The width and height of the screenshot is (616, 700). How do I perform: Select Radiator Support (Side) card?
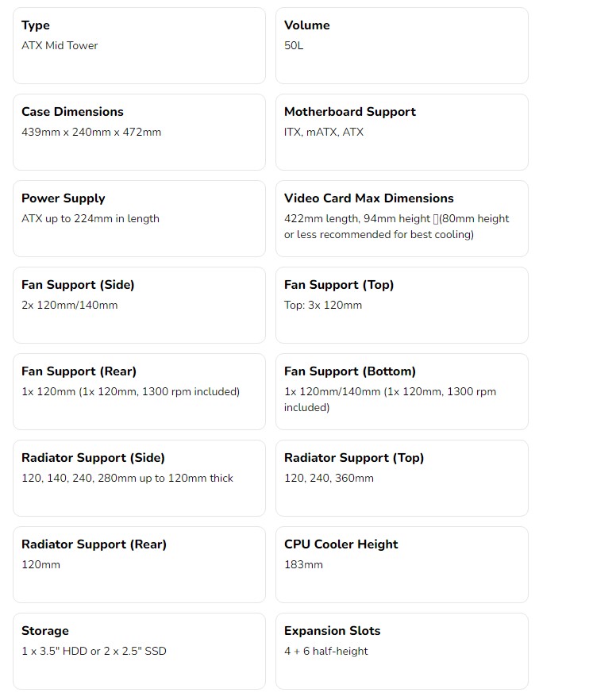[x=139, y=478]
